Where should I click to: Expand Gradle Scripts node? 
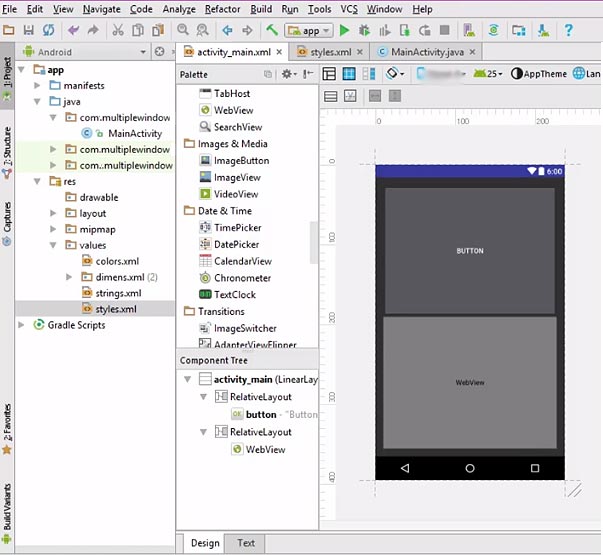(21, 325)
